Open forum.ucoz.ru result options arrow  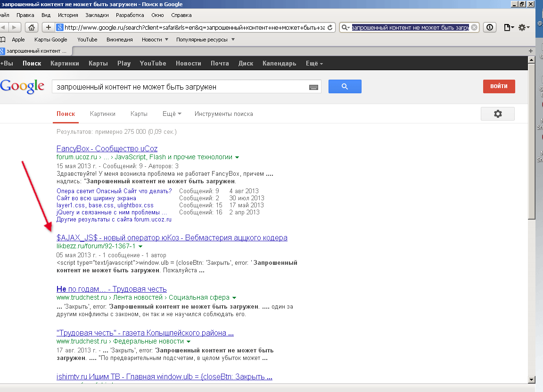pyautogui.click(x=237, y=157)
